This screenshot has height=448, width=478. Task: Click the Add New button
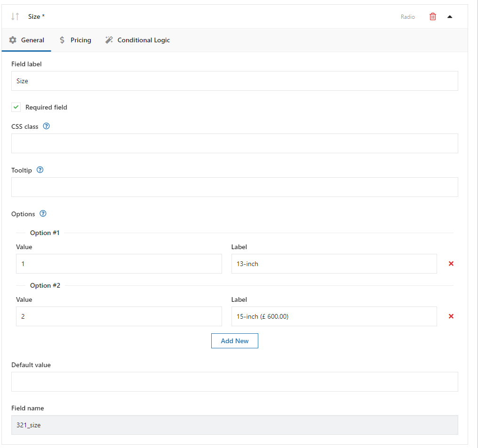pos(234,341)
